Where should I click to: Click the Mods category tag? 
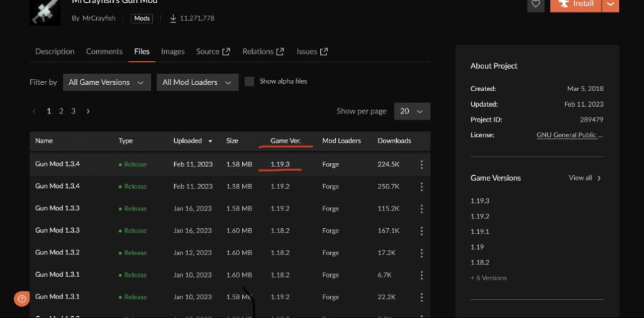coord(142,18)
